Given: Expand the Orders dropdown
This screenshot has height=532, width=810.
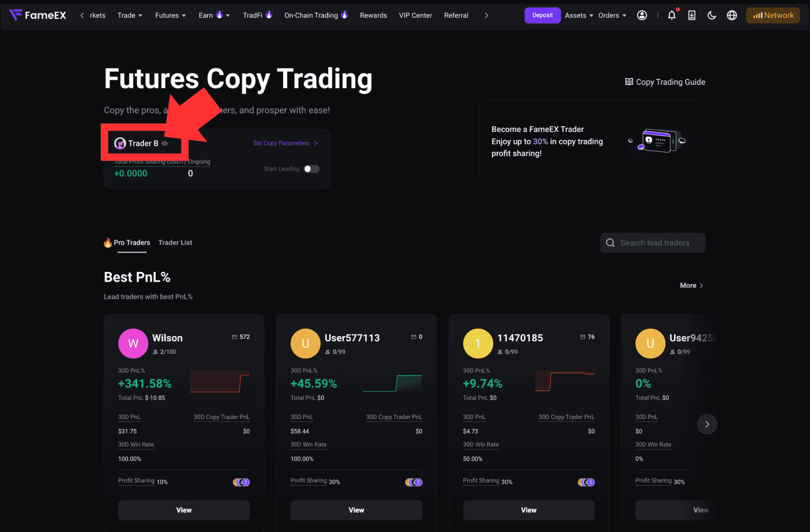Looking at the screenshot, I should coord(612,15).
